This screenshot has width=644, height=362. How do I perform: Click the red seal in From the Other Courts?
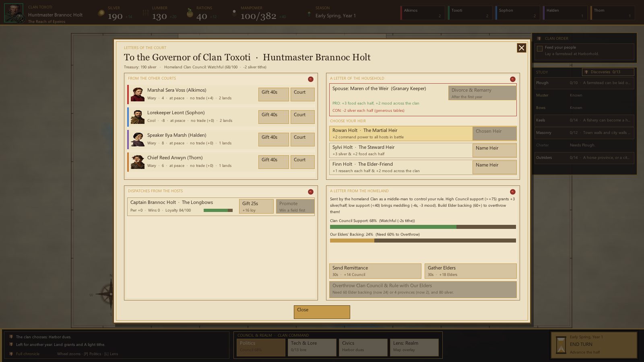(310, 79)
